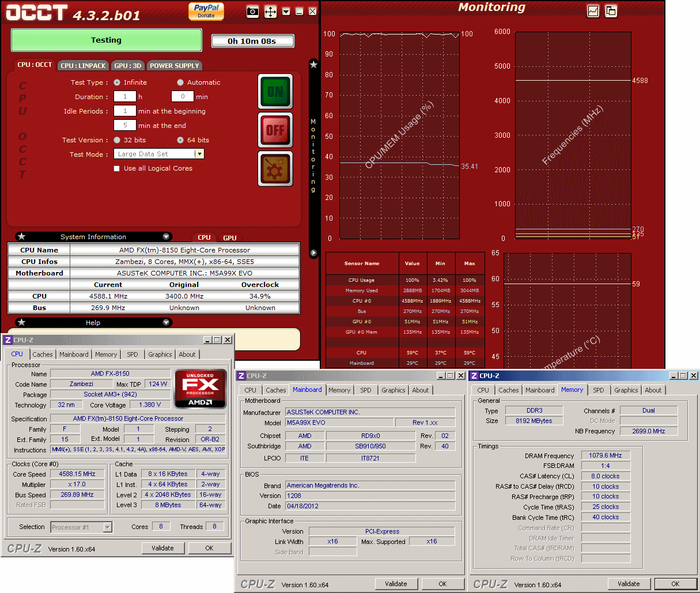Open the Test Mode dropdown
The height and width of the screenshot is (593, 700).
(x=199, y=154)
